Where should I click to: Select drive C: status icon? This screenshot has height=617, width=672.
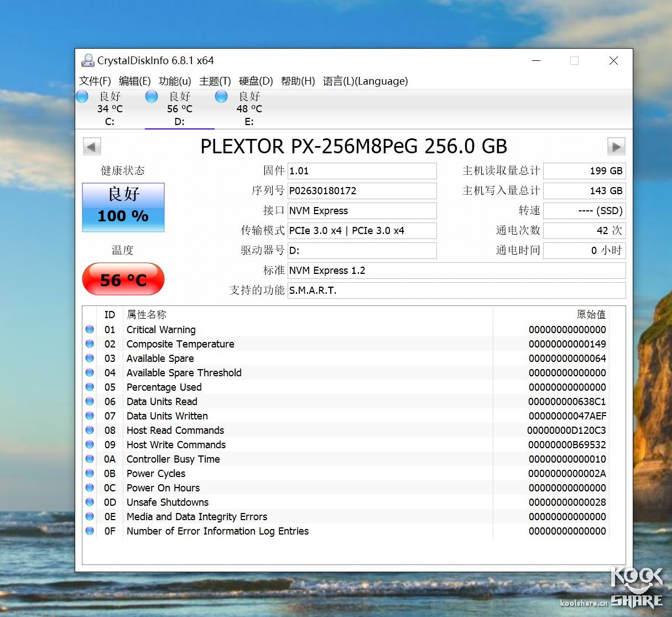[x=82, y=96]
